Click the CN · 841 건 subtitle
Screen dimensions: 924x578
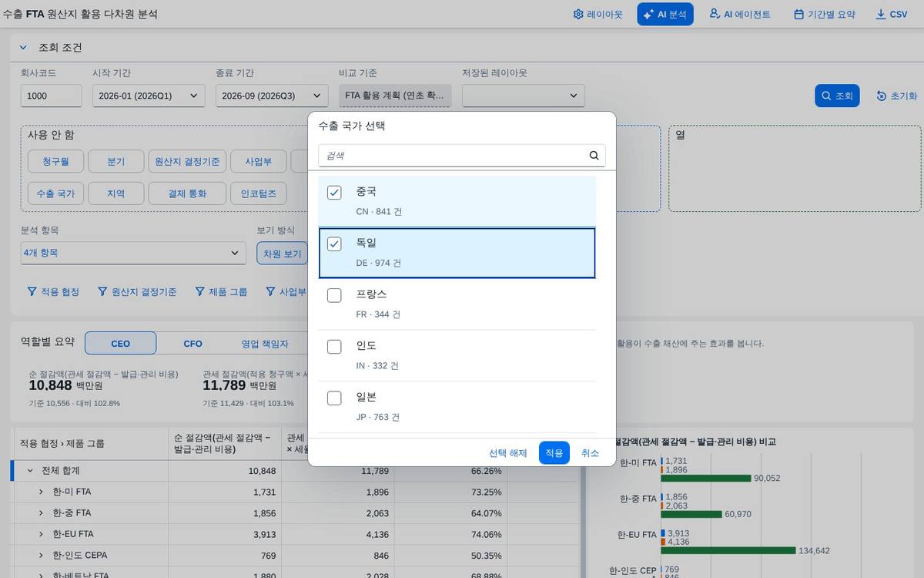tap(378, 211)
